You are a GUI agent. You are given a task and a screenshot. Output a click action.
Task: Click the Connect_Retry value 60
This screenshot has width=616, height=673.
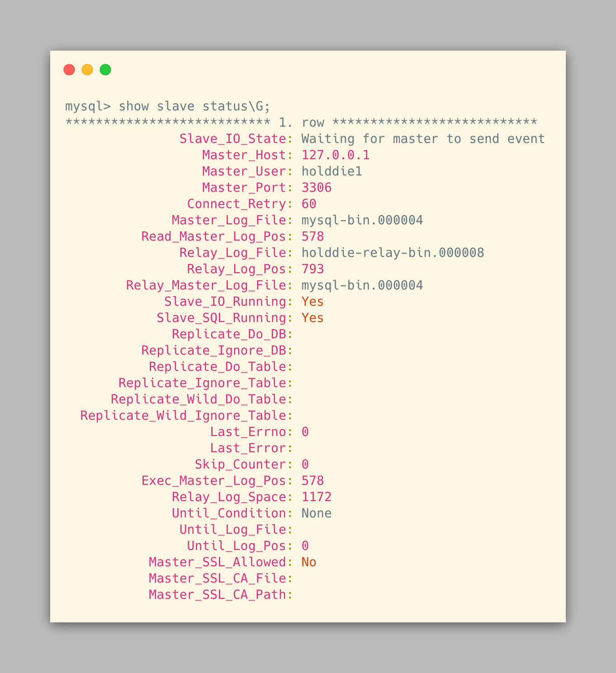[309, 204]
